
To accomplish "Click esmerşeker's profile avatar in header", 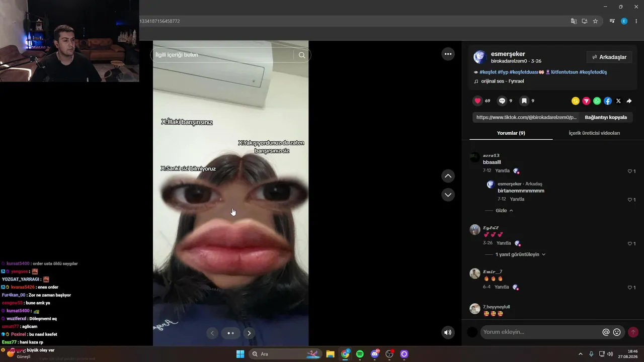I will point(480,57).
